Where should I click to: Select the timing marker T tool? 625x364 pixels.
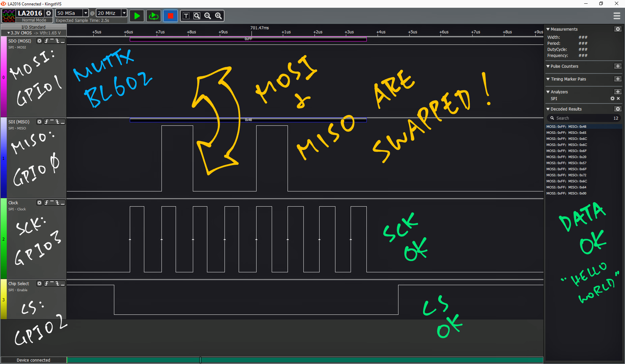coord(186,16)
